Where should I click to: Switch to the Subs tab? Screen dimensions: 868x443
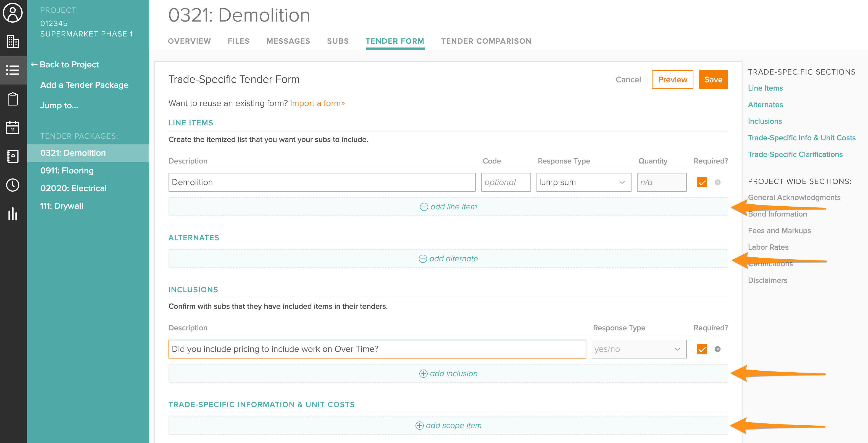[x=337, y=41]
